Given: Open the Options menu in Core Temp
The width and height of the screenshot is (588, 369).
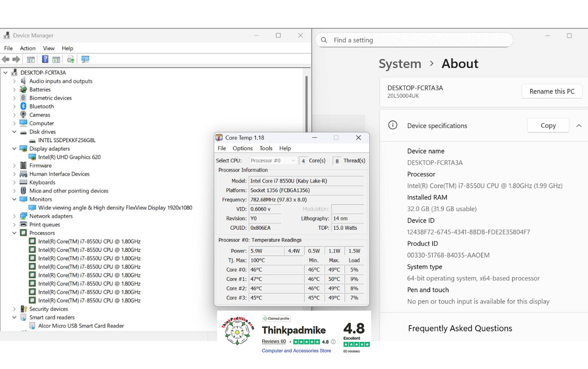Looking at the screenshot, I should [x=243, y=148].
